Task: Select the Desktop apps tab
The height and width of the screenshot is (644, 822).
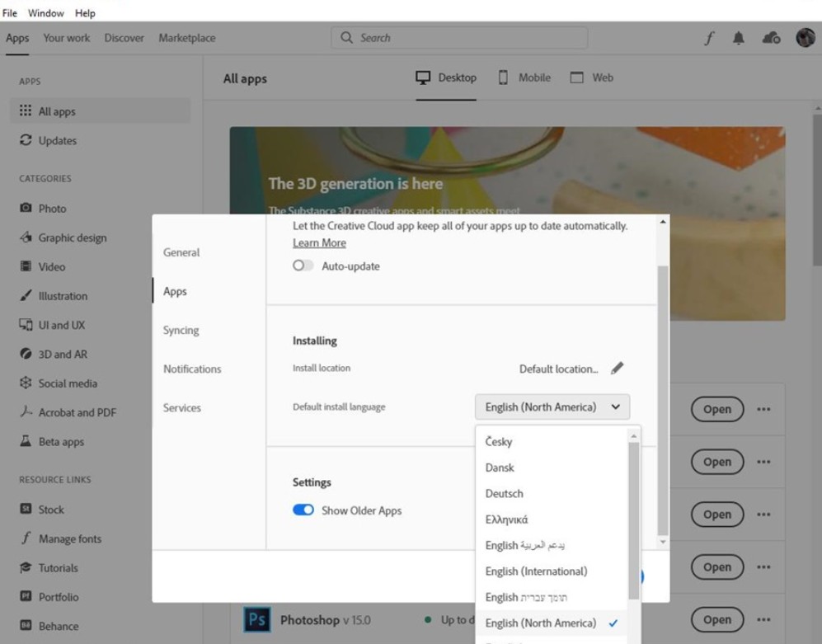Action: coord(446,78)
